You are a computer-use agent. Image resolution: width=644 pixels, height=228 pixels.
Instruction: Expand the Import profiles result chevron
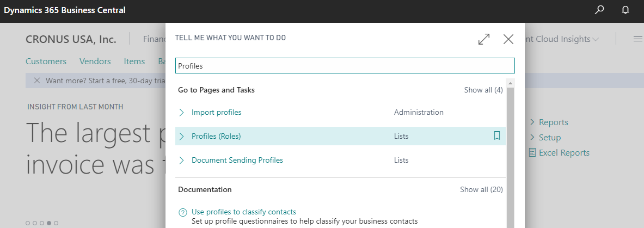[x=182, y=113]
